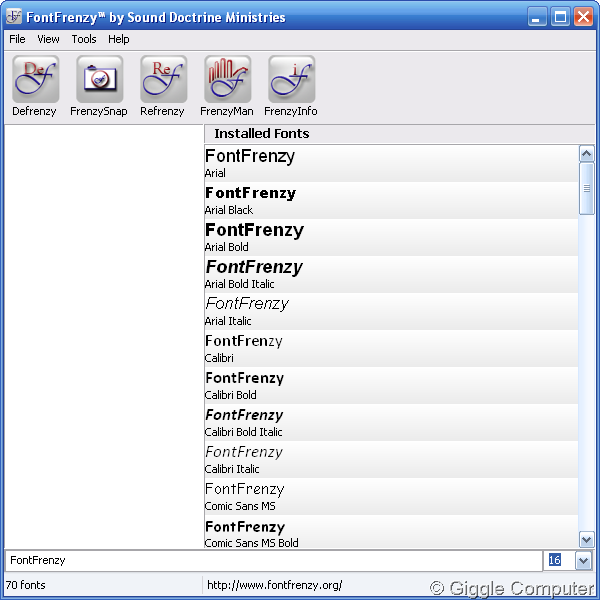Minimize the FontFrenzy window
Screen dimensions: 600x600
coord(536,17)
